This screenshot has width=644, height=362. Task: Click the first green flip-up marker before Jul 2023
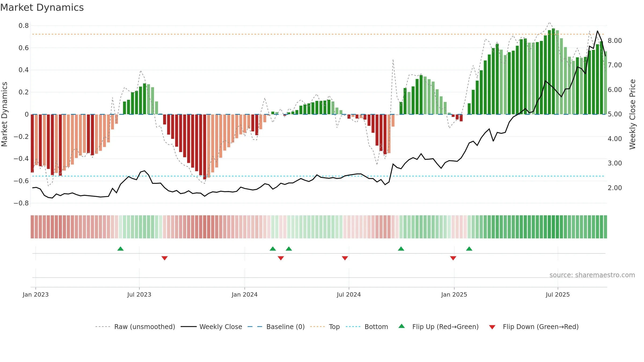click(120, 249)
